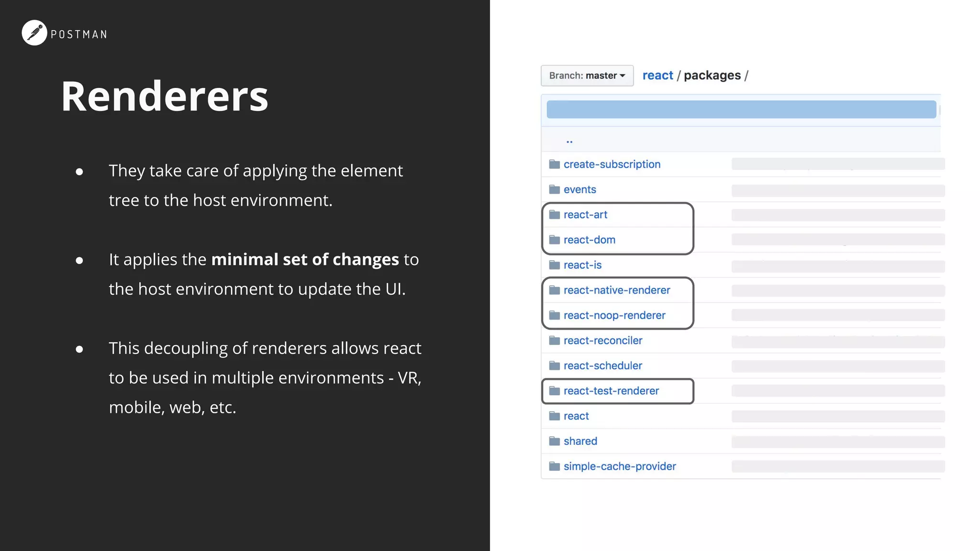Click the react-dom folder icon
980x551 pixels.
pyautogui.click(x=555, y=240)
